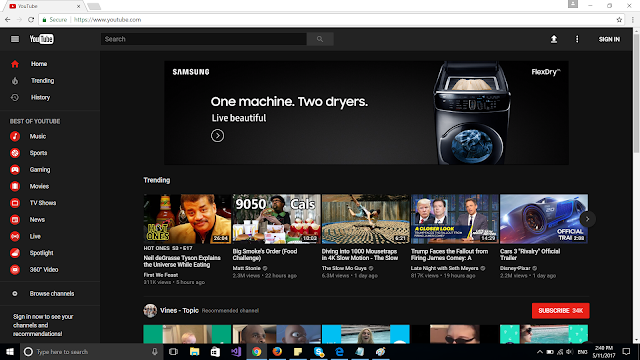Expand hidden system tray icons
640x360 pixels.
pos(540,352)
